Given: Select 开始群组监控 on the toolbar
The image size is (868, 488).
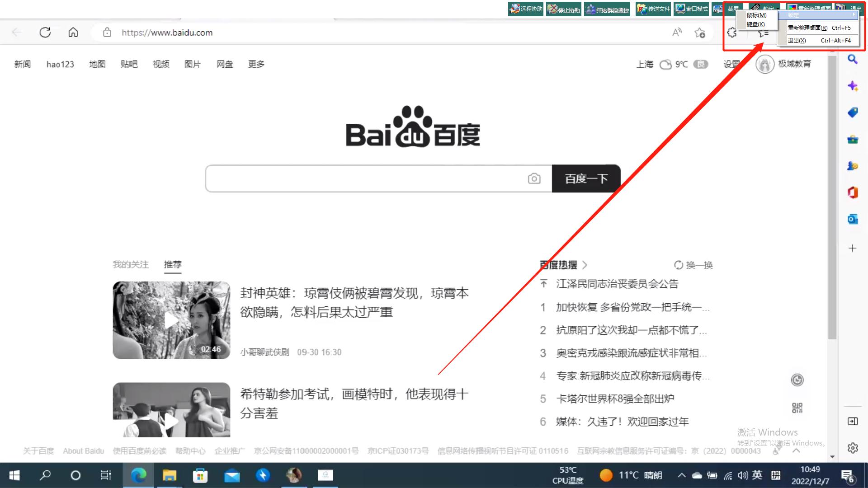Looking at the screenshot, I should (x=607, y=9).
